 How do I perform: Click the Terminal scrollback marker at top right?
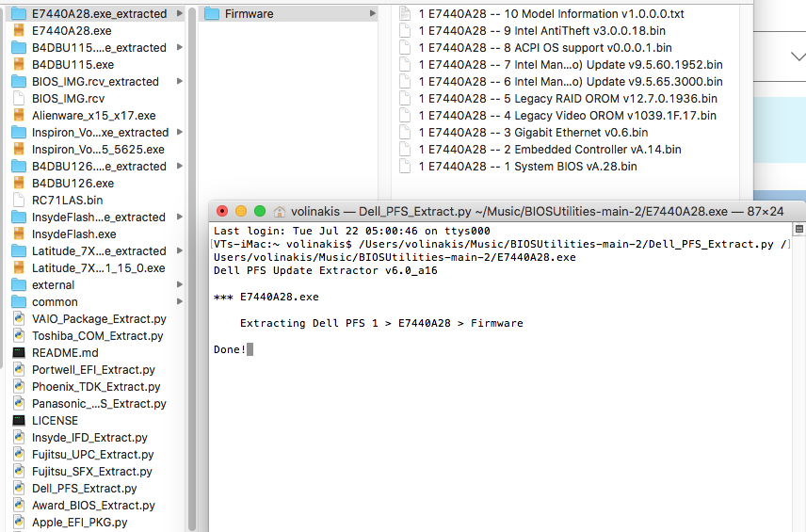tap(799, 229)
